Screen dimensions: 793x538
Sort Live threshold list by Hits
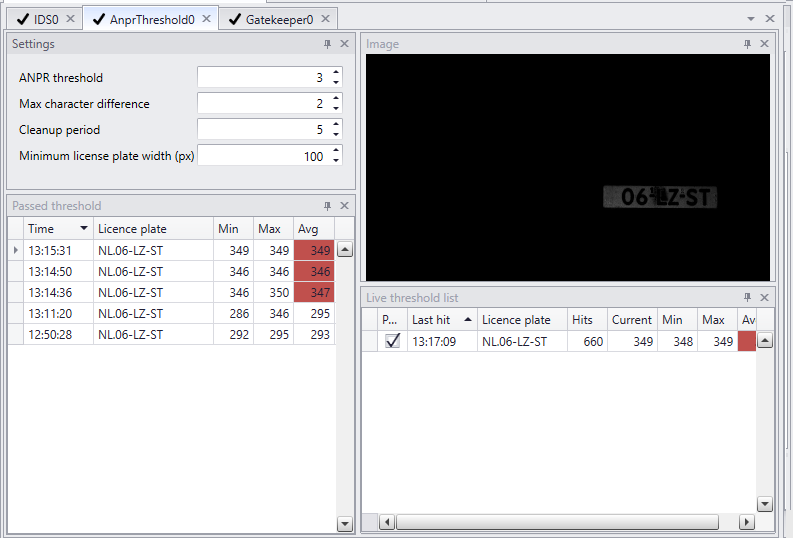click(587, 320)
